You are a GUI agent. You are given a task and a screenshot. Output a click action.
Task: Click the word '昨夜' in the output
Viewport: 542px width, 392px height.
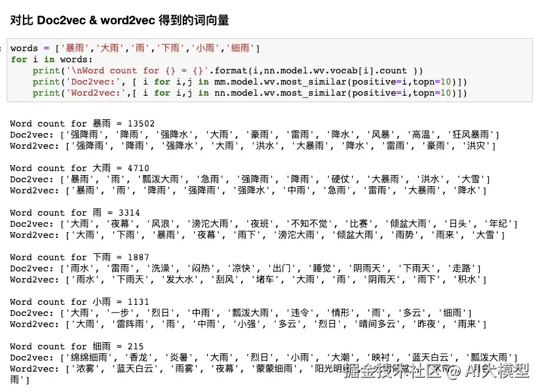[427, 324]
